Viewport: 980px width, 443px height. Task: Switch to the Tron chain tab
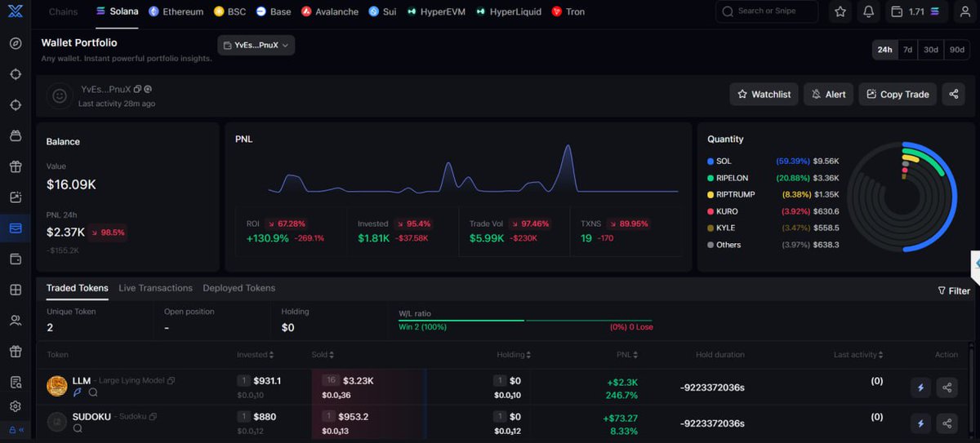coord(568,11)
